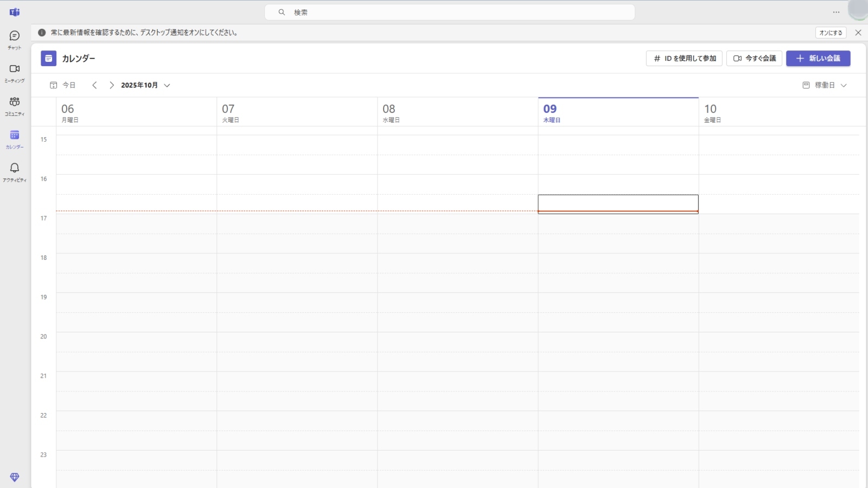
Task: Turn on desktop notifications with オンにする
Action: (831, 33)
